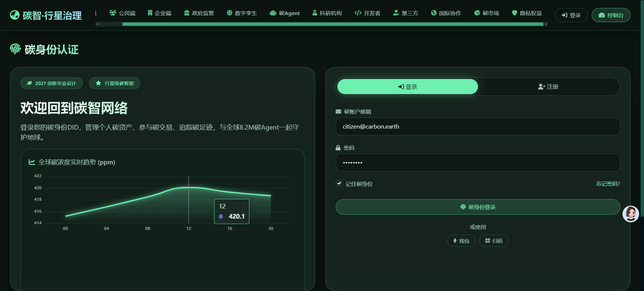Screen dimensions: 644x291
Task: Click the 或使用 label text
Action: [x=478, y=227]
